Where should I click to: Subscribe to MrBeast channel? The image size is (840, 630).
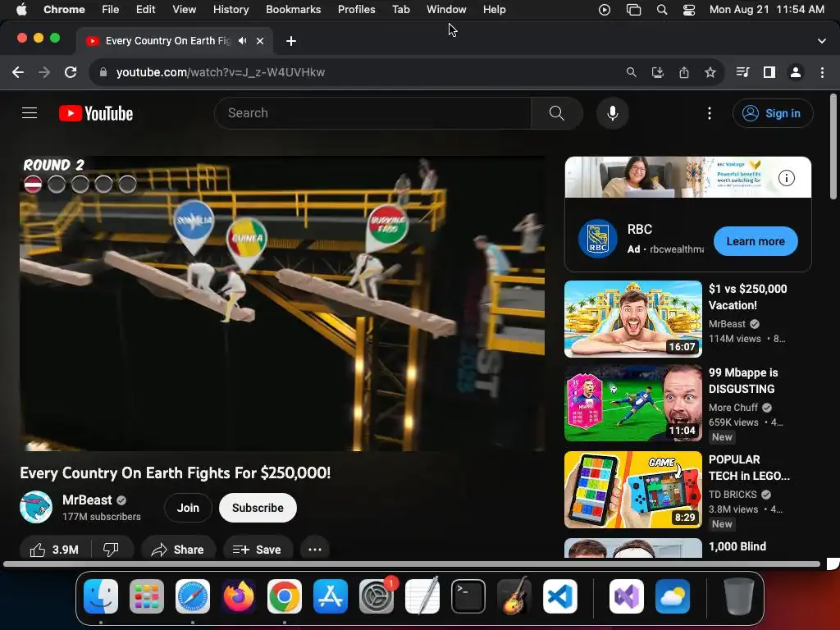point(258,508)
